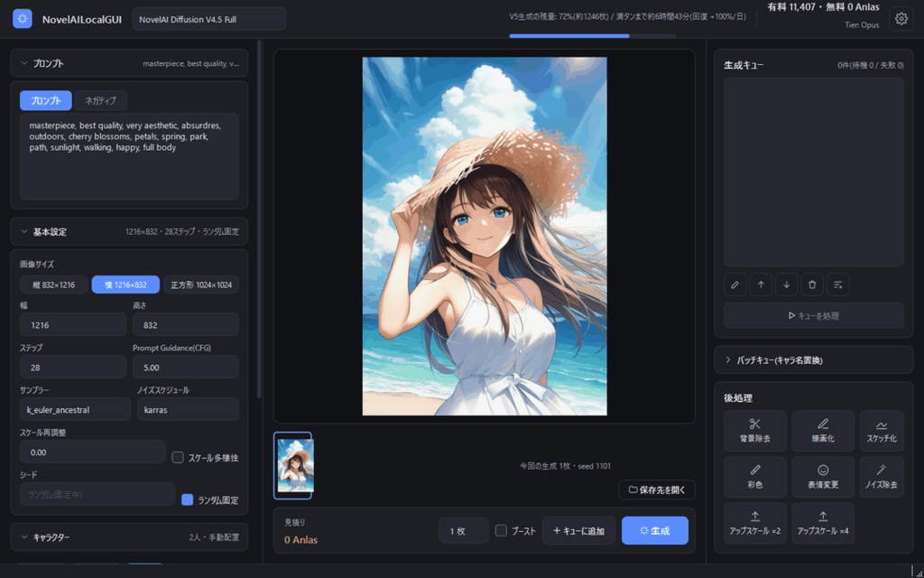Apply sketch conversion (スケッチ化)

tap(882, 431)
